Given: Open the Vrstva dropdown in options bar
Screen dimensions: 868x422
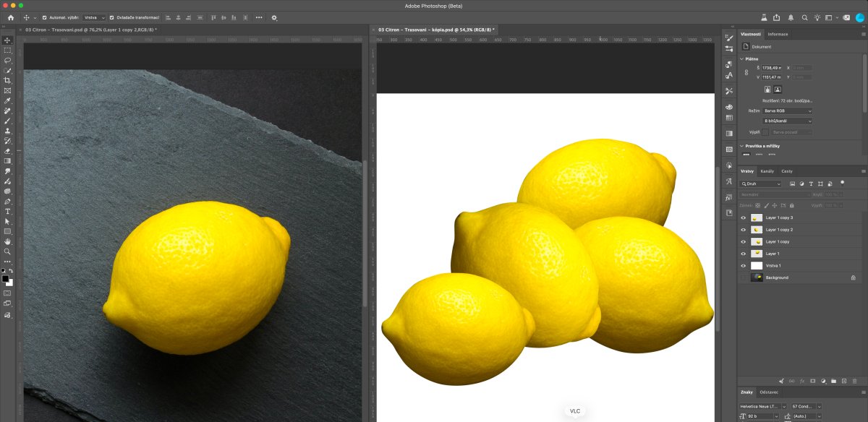Looking at the screenshot, I should pos(94,17).
